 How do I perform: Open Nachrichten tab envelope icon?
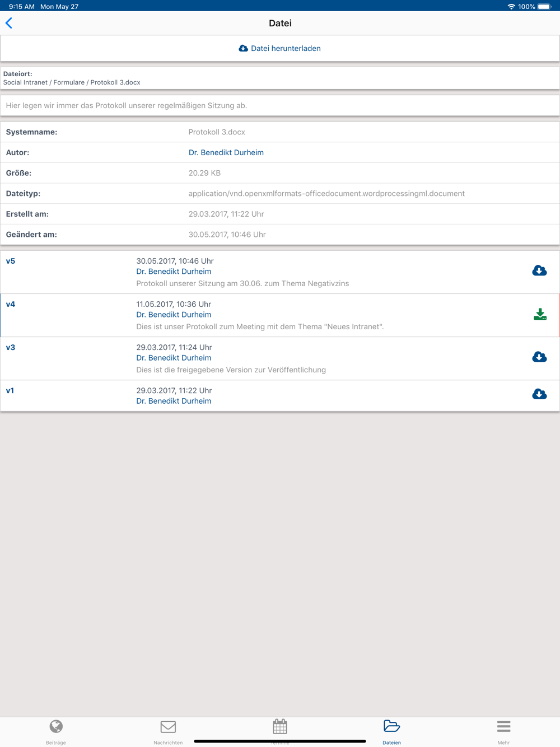coord(168,732)
